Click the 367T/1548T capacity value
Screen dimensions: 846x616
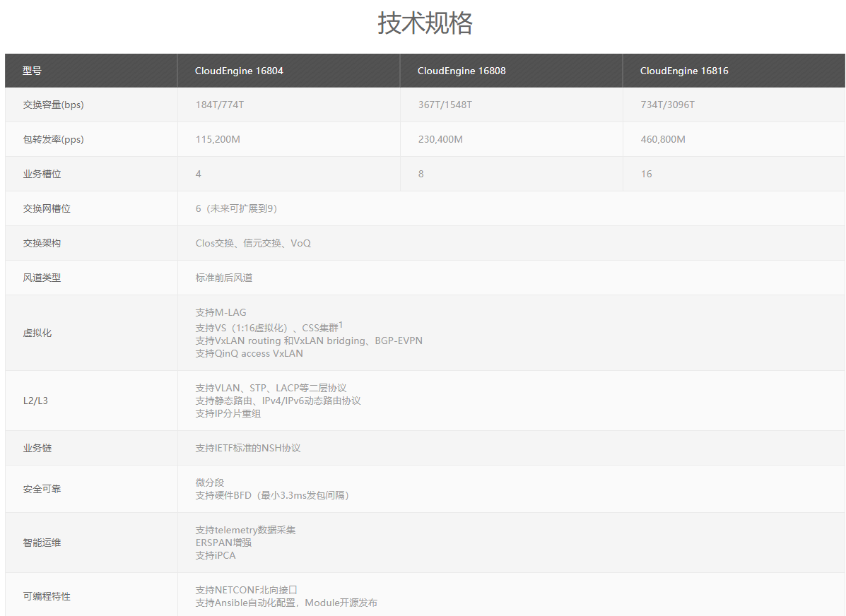pyautogui.click(x=445, y=105)
